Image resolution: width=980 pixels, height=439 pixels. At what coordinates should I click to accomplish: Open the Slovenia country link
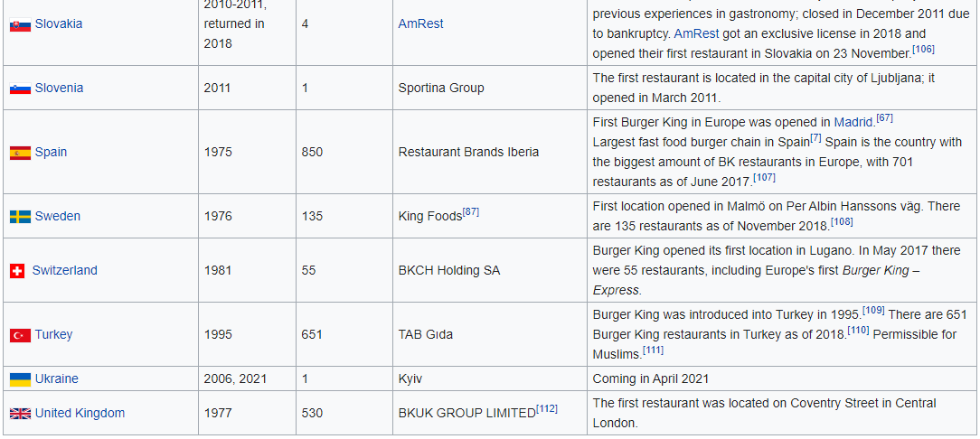click(x=59, y=89)
